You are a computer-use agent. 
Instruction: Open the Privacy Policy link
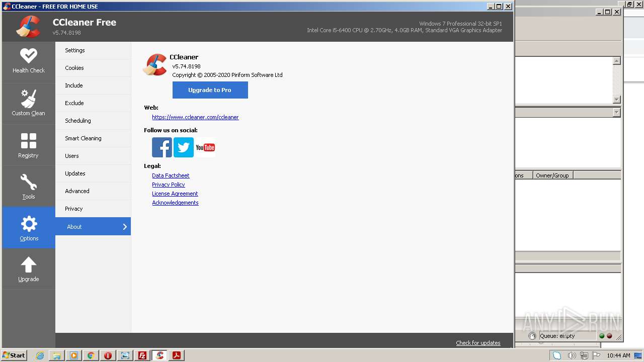(x=169, y=185)
